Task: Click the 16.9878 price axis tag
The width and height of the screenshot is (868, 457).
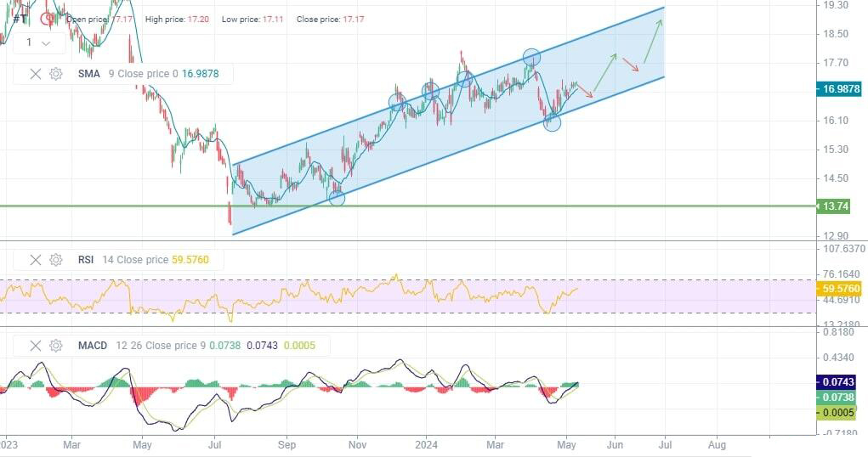Action: 839,89
